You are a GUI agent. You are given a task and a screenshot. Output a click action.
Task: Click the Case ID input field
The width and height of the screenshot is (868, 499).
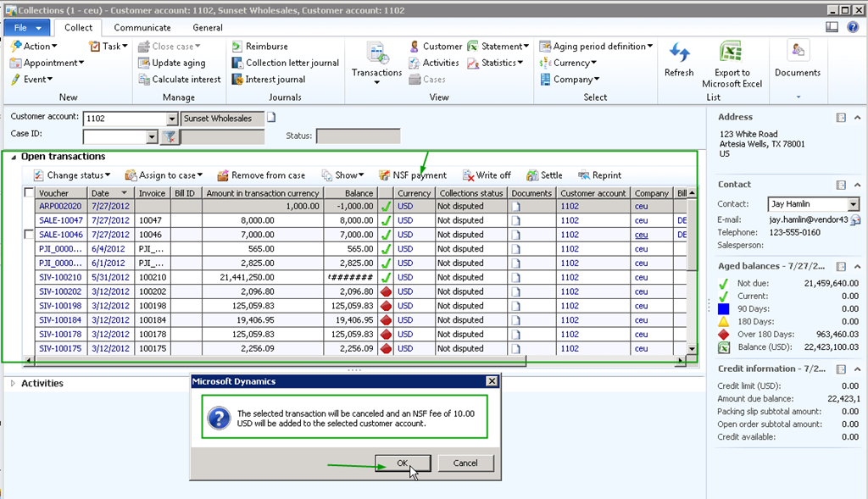coord(114,136)
